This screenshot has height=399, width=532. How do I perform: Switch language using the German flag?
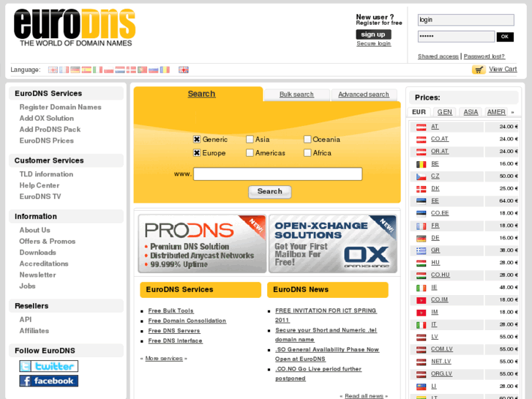pyautogui.click(x=75, y=70)
